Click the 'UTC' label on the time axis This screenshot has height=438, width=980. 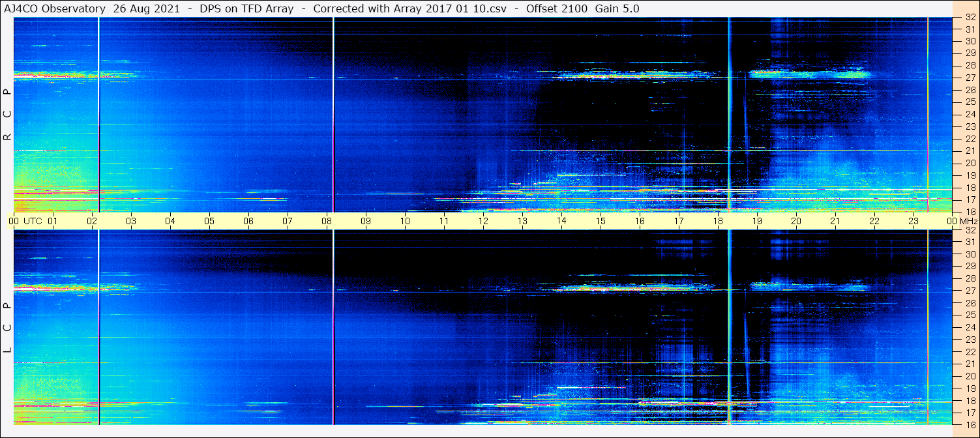point(33,221)
